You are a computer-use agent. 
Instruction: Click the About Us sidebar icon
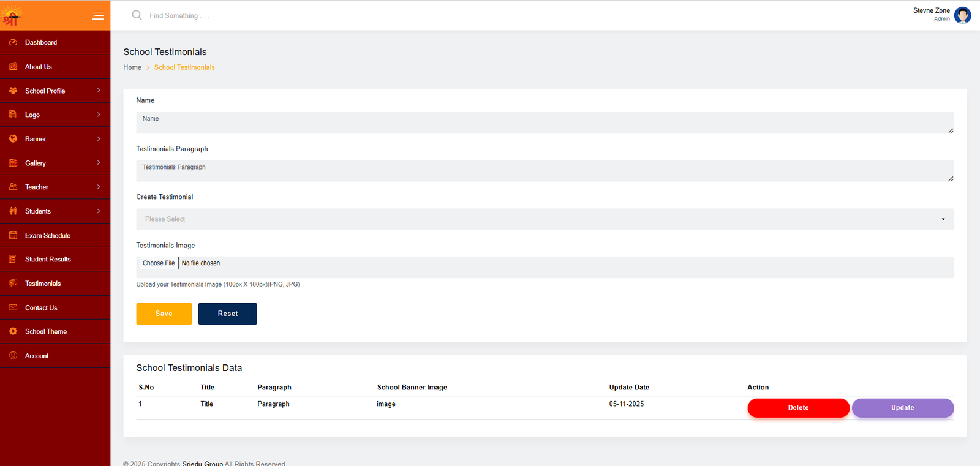pos(13,67)
